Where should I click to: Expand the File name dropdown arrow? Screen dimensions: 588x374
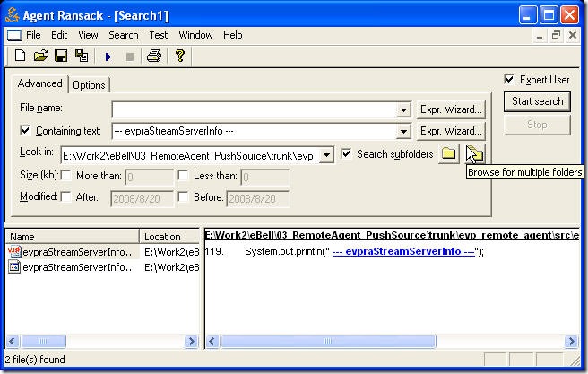click(x=403, y=110)
